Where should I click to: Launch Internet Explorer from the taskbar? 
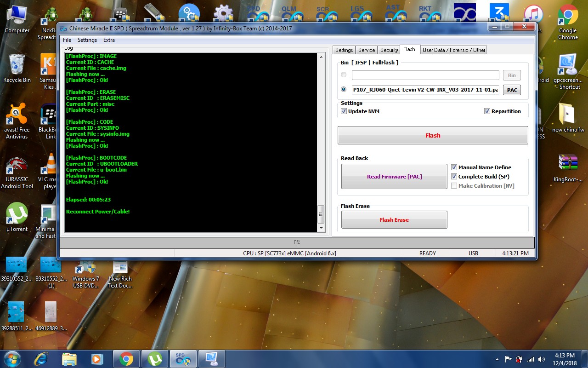click(x=41, y=359)
